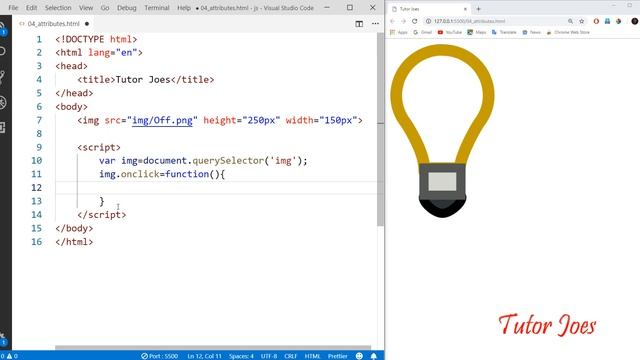640x360 pixels.
Task: Open Chrome Web Store bookmark
Action: pos(568,32)
